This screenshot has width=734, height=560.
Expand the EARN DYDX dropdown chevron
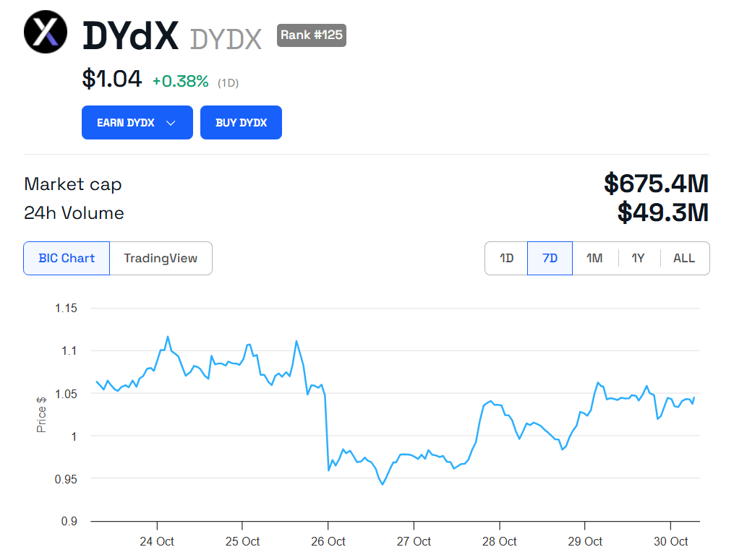click(x=171, y=123)
